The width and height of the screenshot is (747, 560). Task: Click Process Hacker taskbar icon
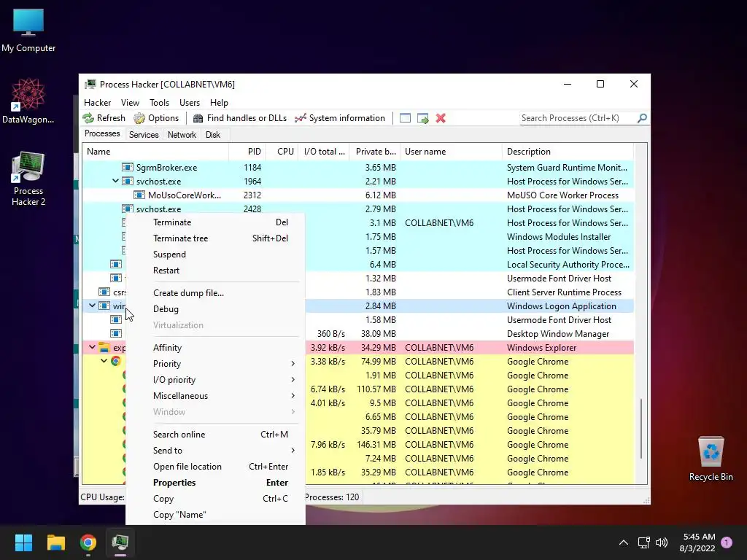pyautogui.click(x=120, y=542)
